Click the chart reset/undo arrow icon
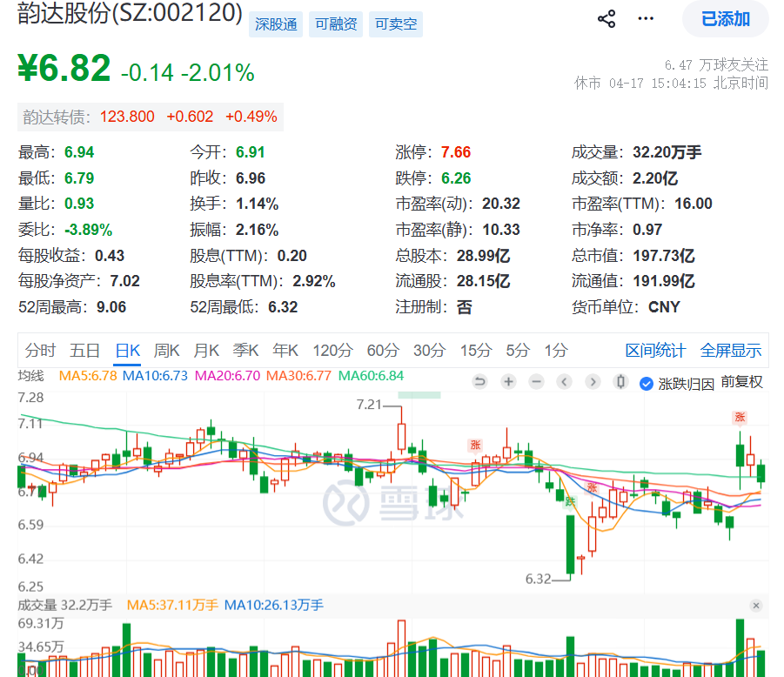784x677 pixels. (x=479, y=383)
